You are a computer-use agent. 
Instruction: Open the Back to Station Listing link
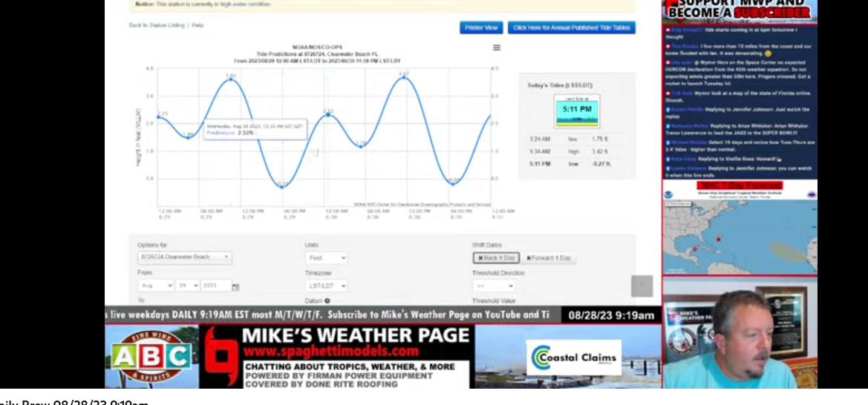[x=156, y=25]
